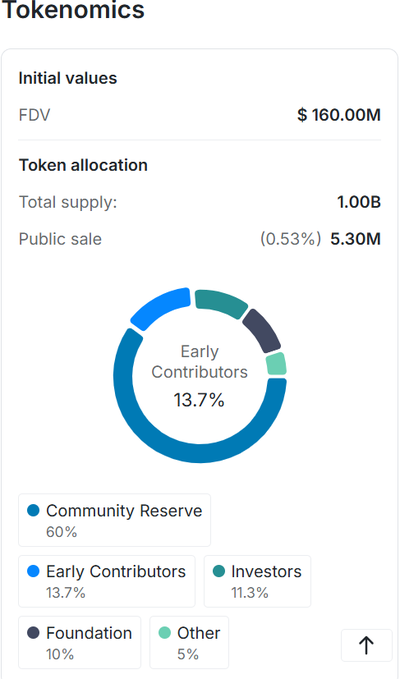Select the Community Reserve legend chip
400x679 pixels.
pos(114,520)
